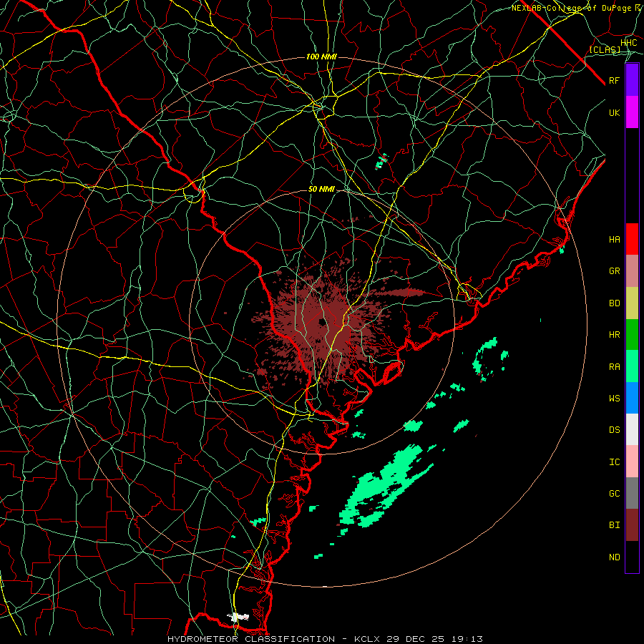Click the ND legend label
This screenshot has width=644, height=644.
(x=615, y=557)
